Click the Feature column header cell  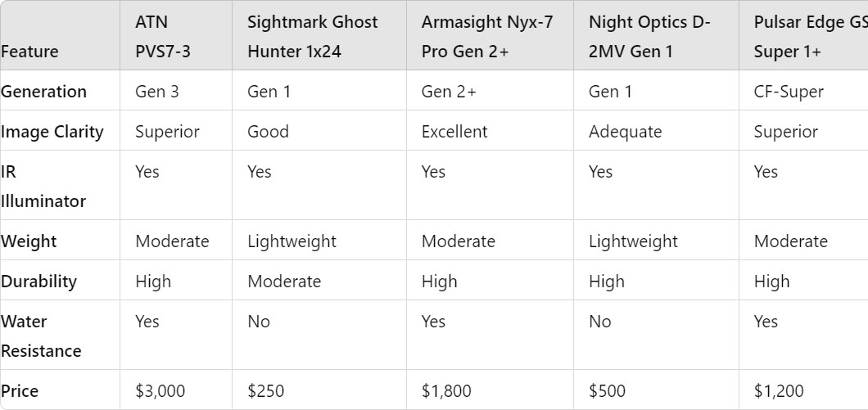(60, 35)
